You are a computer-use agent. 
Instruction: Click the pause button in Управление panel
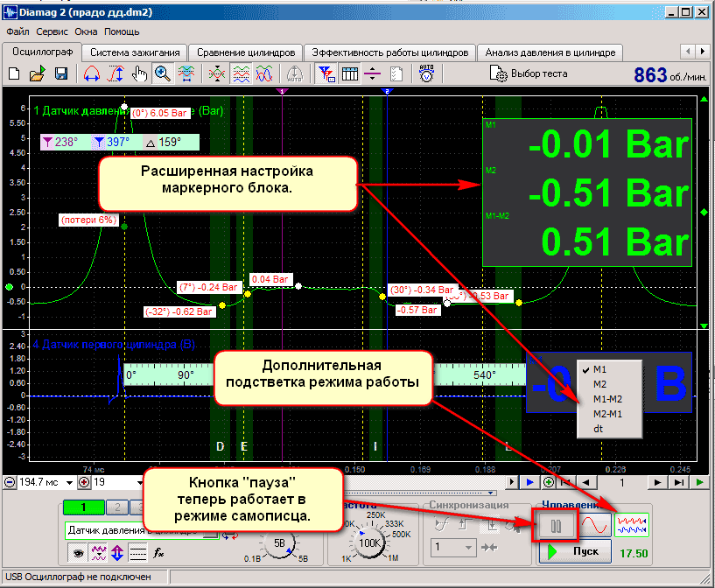coord(556,526)
